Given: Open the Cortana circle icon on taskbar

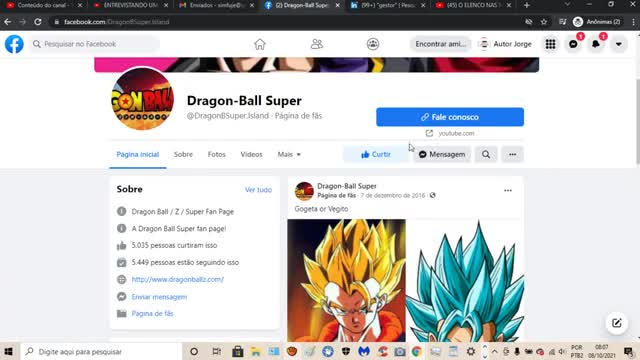Looking at the screenshot, I should coord(194,351).
